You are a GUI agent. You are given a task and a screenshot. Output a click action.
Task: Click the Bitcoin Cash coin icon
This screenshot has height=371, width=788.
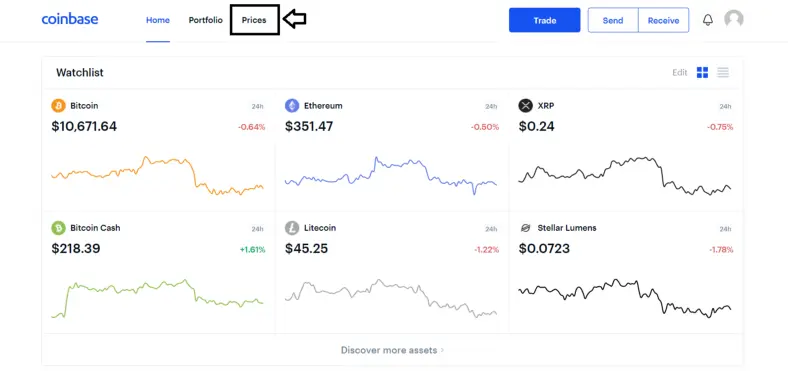coord(58,228)
